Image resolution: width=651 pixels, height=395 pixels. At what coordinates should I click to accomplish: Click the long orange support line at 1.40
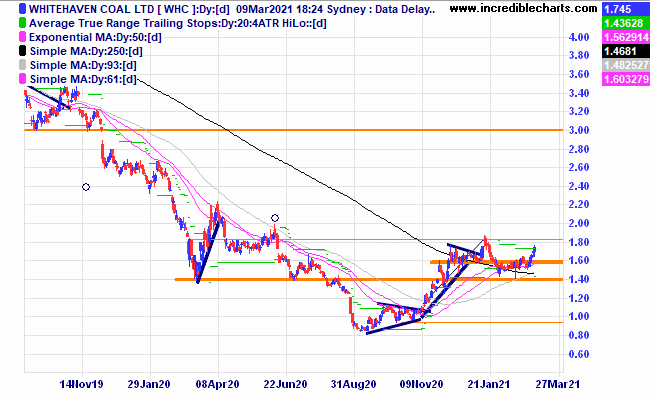369,280
